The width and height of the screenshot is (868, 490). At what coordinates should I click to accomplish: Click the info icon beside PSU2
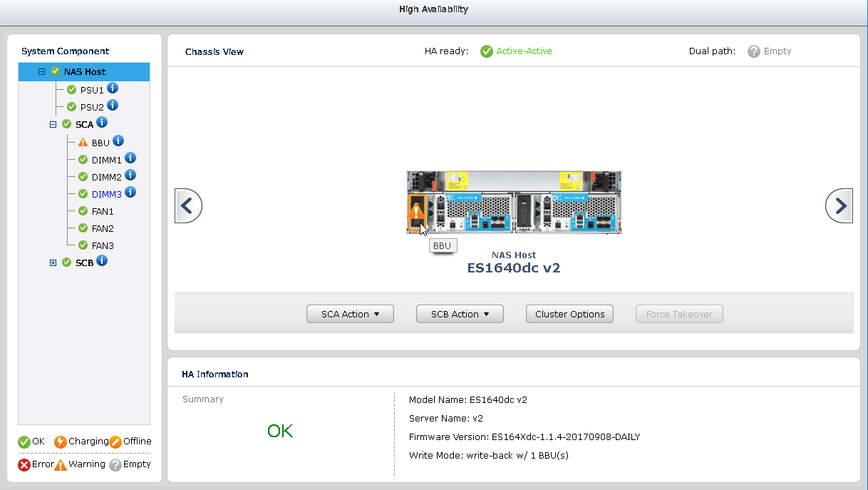coord(113,106)
